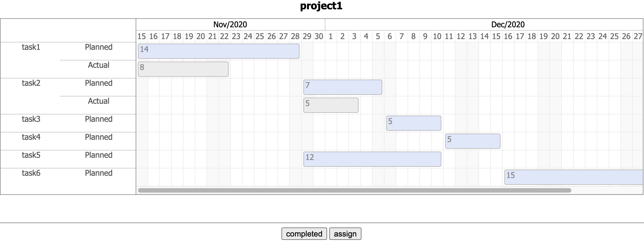Select task1 planned 14-day bar
This screenshot has width=644, height=241.
[x=218, y=51]
